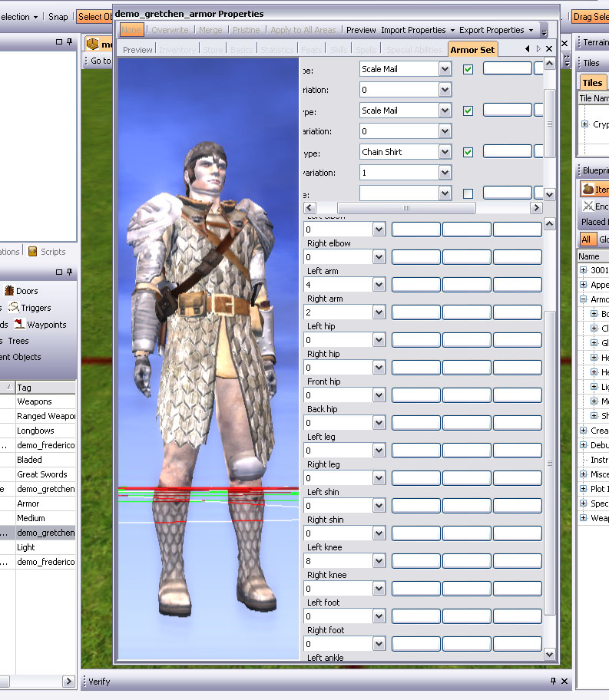Click the Name column header in Blueprints
609x700 pixels.
pos(592,256)
